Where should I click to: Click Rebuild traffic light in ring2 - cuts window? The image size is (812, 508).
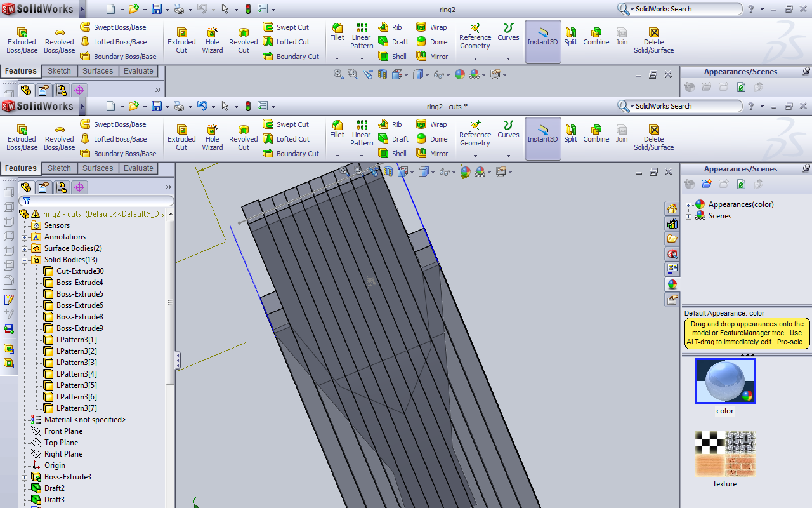247,106
